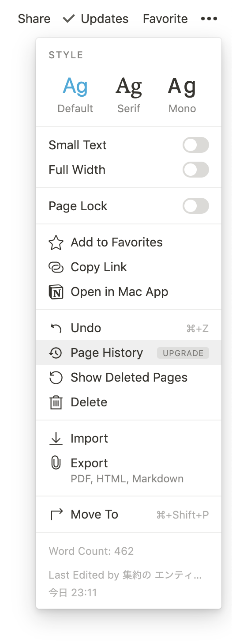
Task: Select the Default font style
Action: click(x=75, y=95)
